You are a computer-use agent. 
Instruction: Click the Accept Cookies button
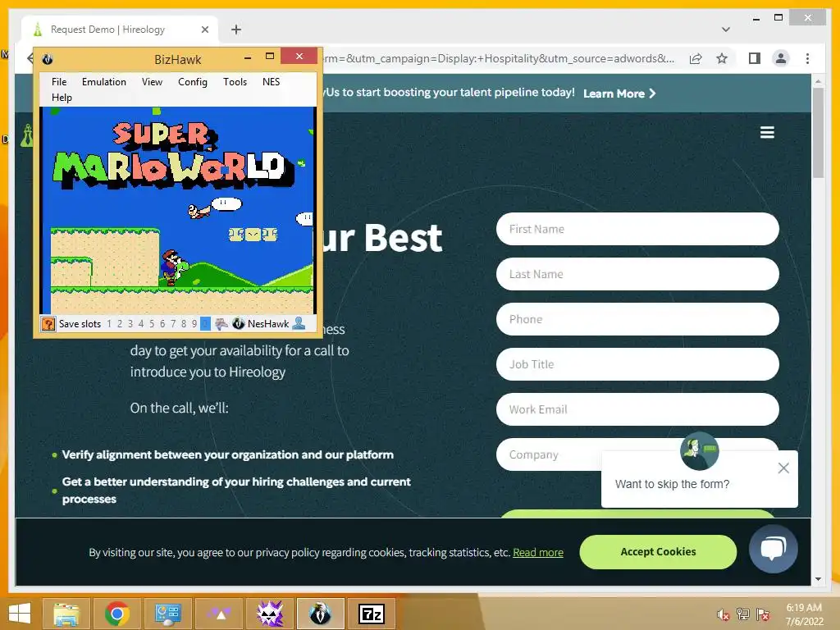click(x=658, y=552)
